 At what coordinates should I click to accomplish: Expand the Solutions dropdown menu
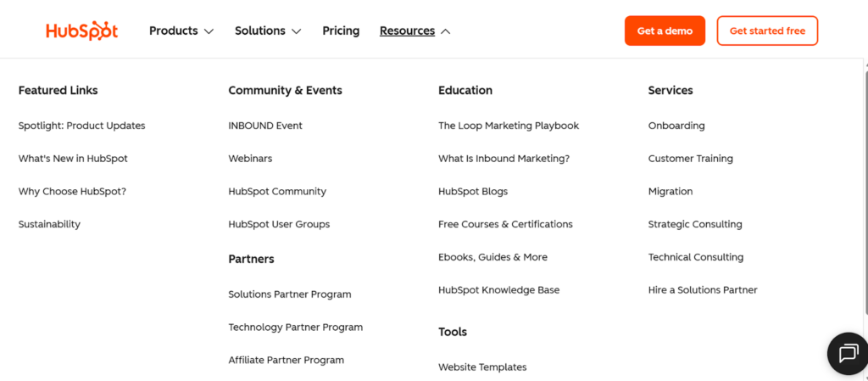click(x=268, y=31)
